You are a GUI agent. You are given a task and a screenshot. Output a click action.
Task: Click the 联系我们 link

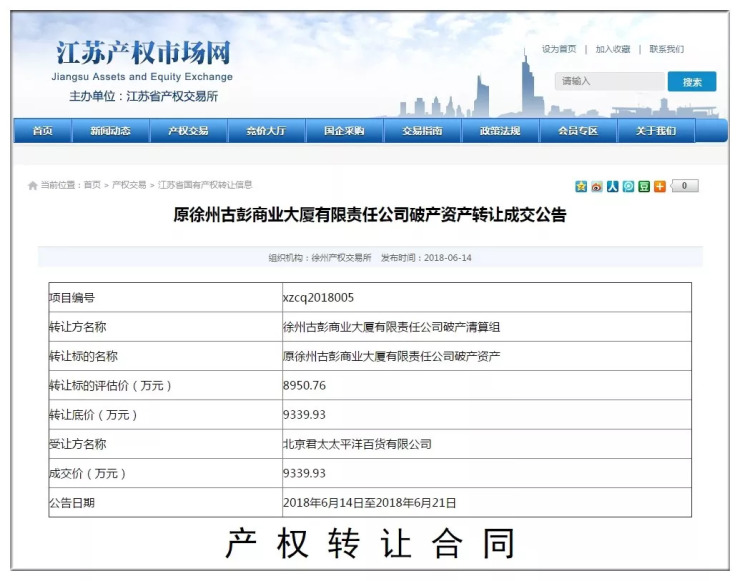coord(666,49)
